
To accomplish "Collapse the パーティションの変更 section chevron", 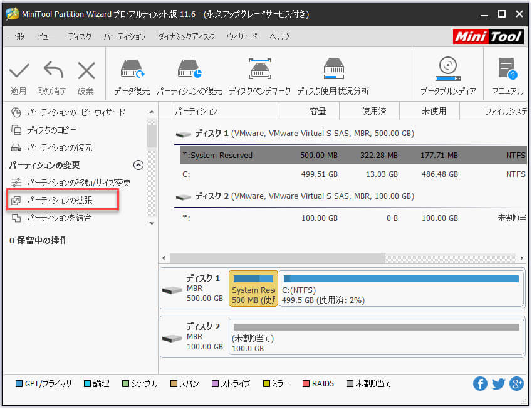I will (138, 165).
